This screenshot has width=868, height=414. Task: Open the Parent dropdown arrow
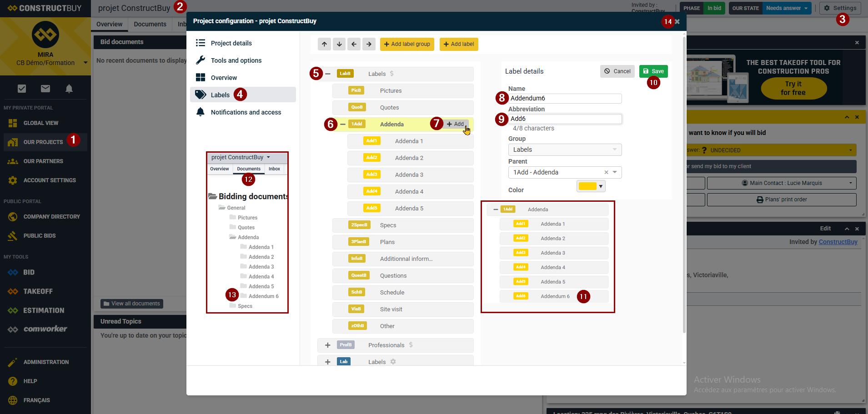click(x=615, y=172)
